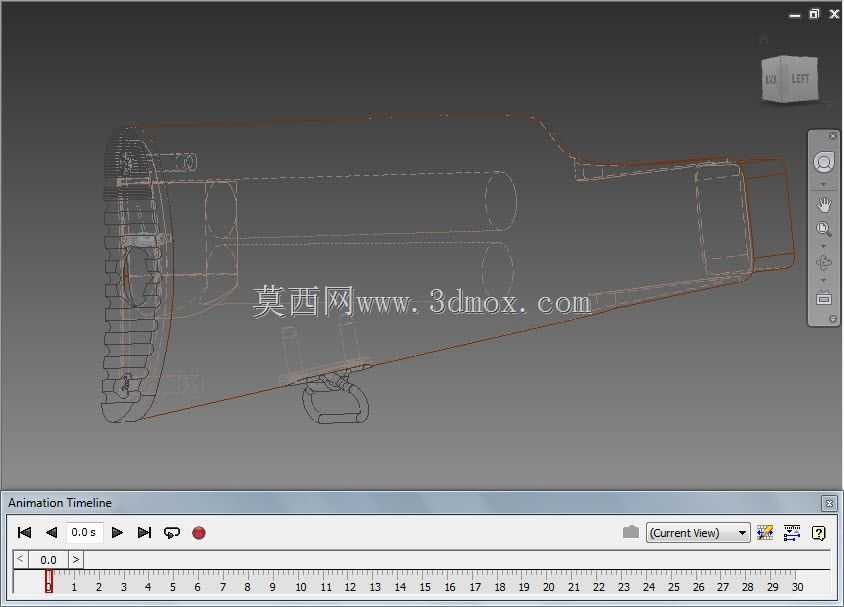Viewport: 844px width, 607px height.
Task: Click the 0.0 position field on the timeline
Action: [x=48, y=560]
